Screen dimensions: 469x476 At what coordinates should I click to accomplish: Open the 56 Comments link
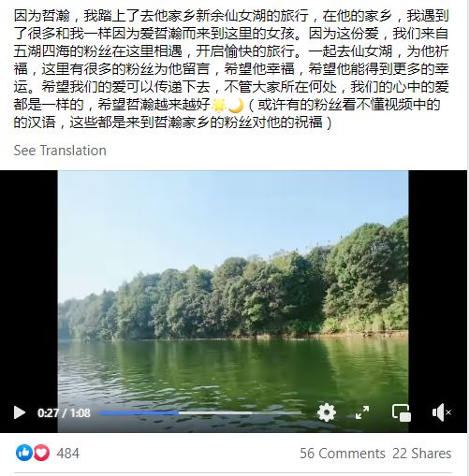tap(343, 454)
